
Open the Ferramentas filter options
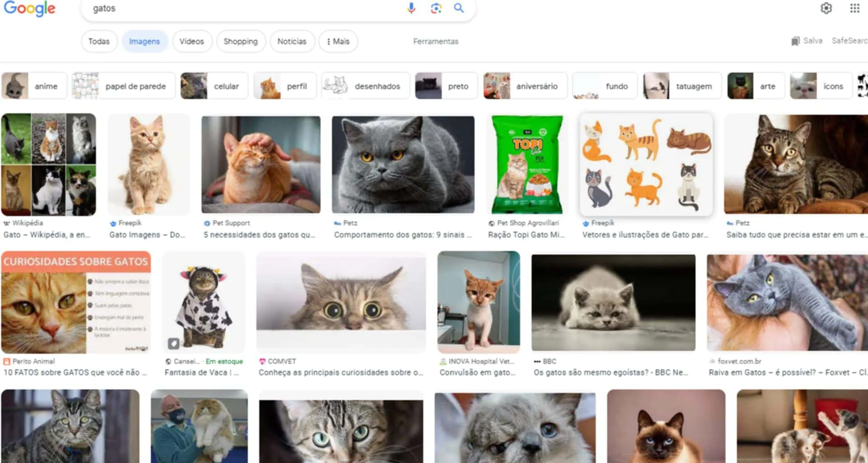(435, 42)
